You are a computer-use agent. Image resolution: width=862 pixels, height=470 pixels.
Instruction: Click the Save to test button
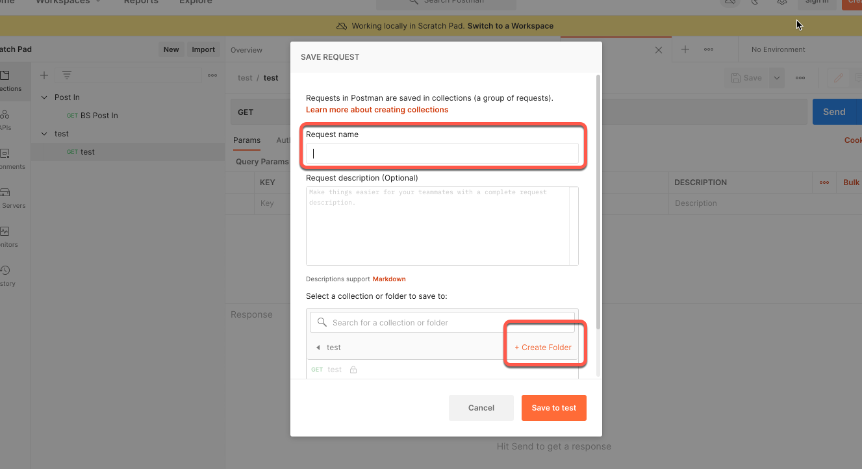pos(553,408)
